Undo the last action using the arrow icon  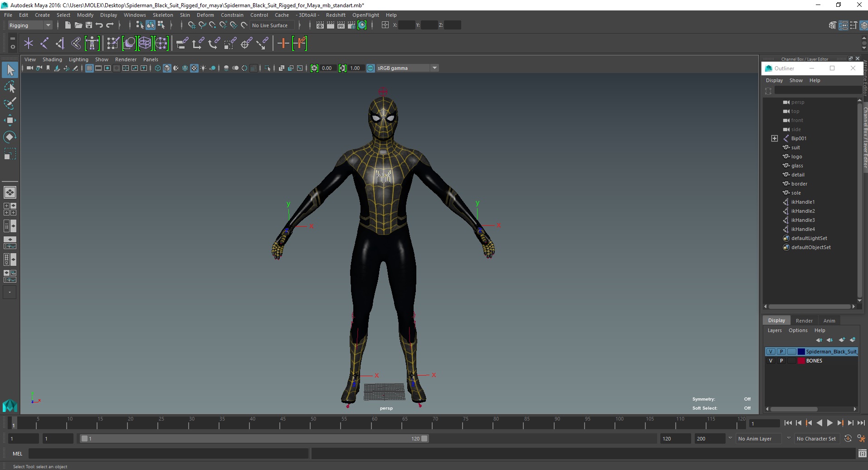99,25
